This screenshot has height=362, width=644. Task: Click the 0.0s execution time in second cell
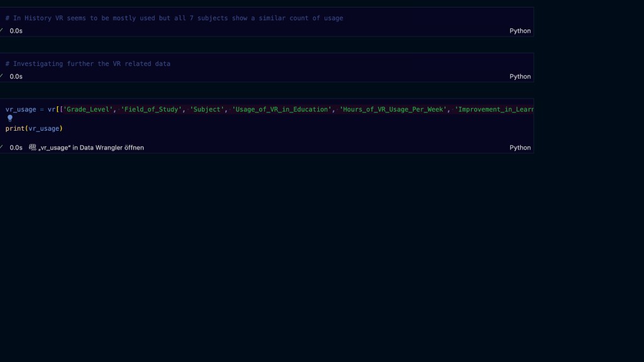(16, 77)
